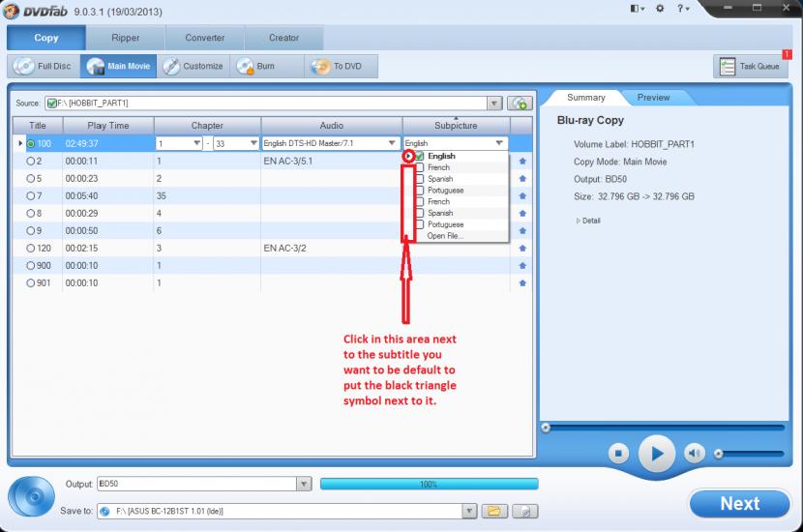Select the Customize copy mode

click(x=171, y=67)
